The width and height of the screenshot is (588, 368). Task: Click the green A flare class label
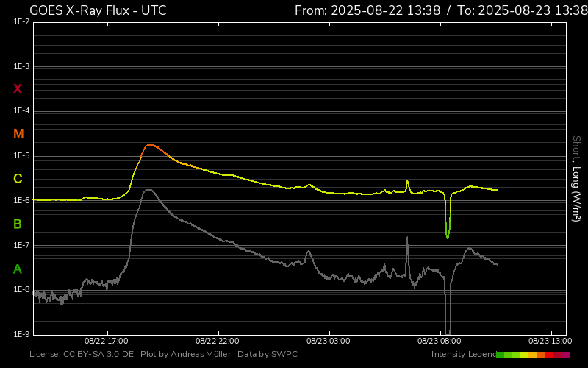[x=17, y=269]
